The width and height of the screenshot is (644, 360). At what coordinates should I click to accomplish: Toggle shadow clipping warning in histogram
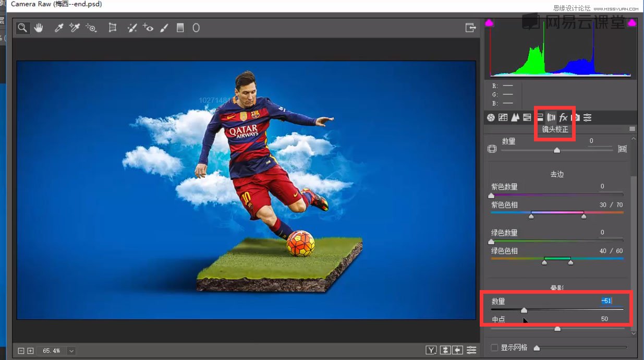489,23
